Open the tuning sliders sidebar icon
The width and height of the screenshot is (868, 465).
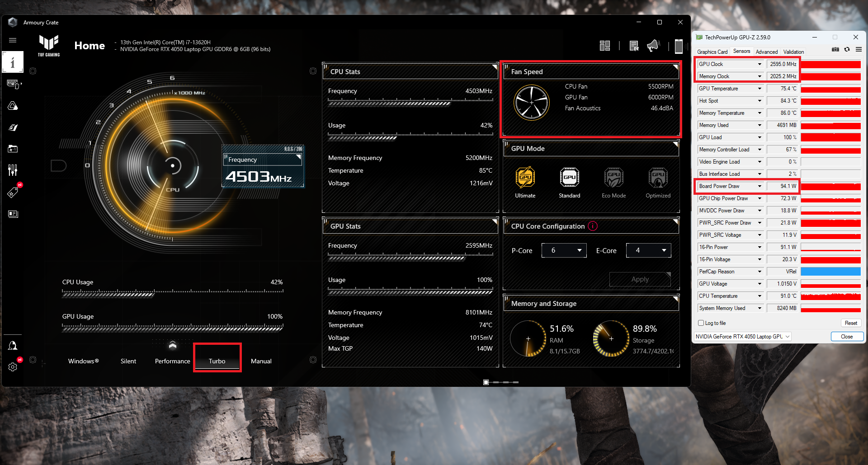13,170
